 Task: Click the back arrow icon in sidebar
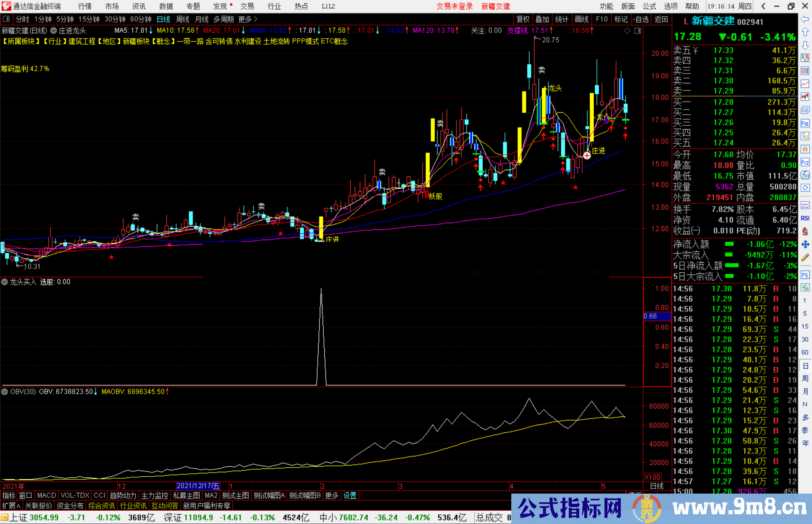pyautogui.click(x=805, y=19)
